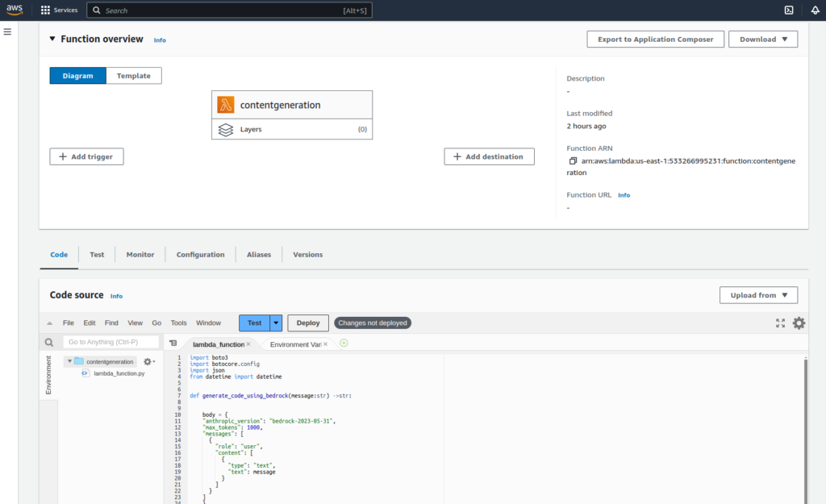Open the Window menu in editor

(209, 323)
